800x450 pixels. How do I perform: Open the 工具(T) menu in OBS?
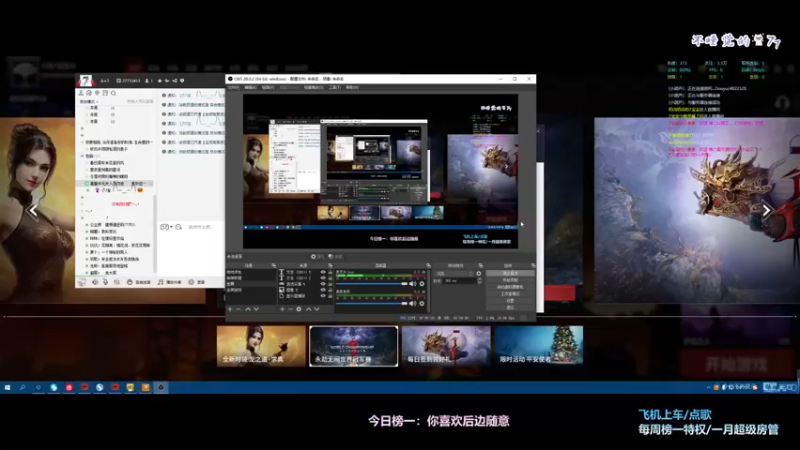point(335,88)
